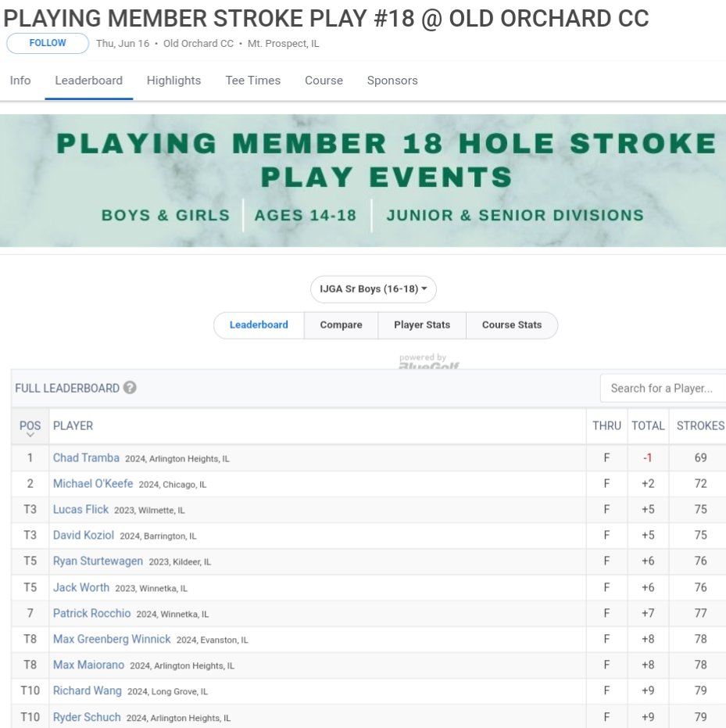
Task: View the Course Stats tab
Action: point(512,325)
